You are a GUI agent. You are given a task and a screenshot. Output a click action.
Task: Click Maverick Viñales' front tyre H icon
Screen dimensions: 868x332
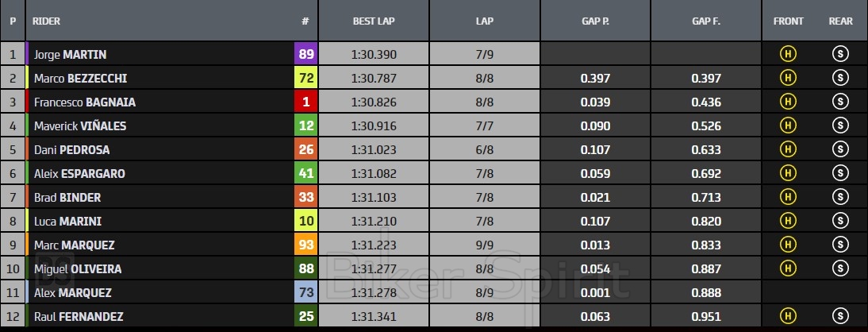point(788,126)
